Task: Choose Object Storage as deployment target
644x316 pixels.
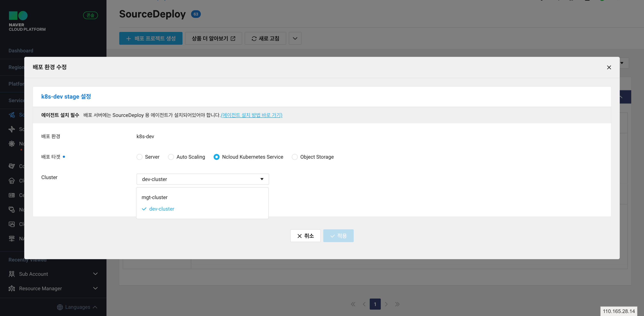Action: [295, 157]
